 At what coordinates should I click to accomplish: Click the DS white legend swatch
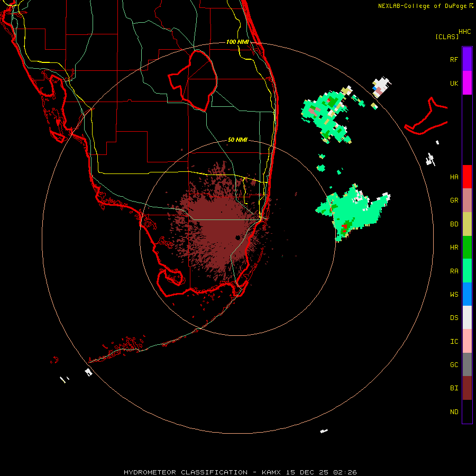click(x=467, y=317)
